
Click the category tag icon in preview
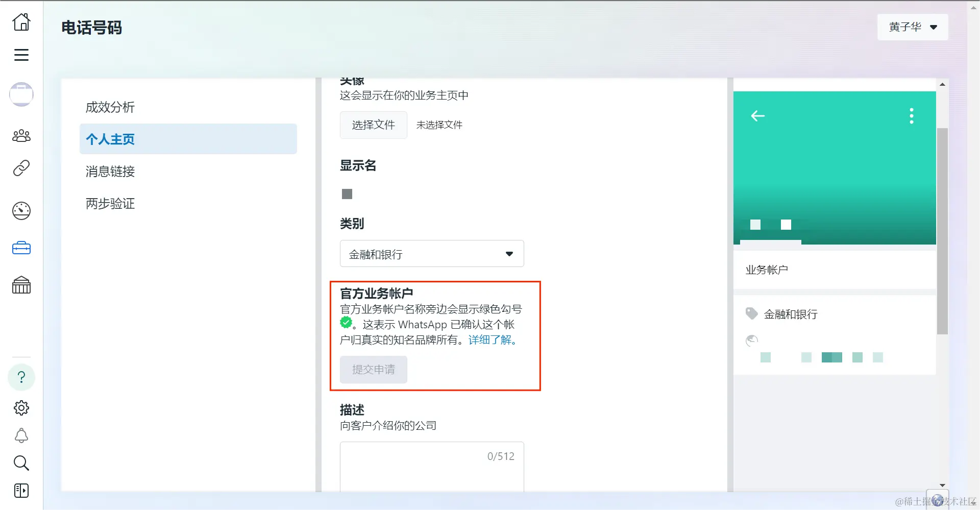751,313
